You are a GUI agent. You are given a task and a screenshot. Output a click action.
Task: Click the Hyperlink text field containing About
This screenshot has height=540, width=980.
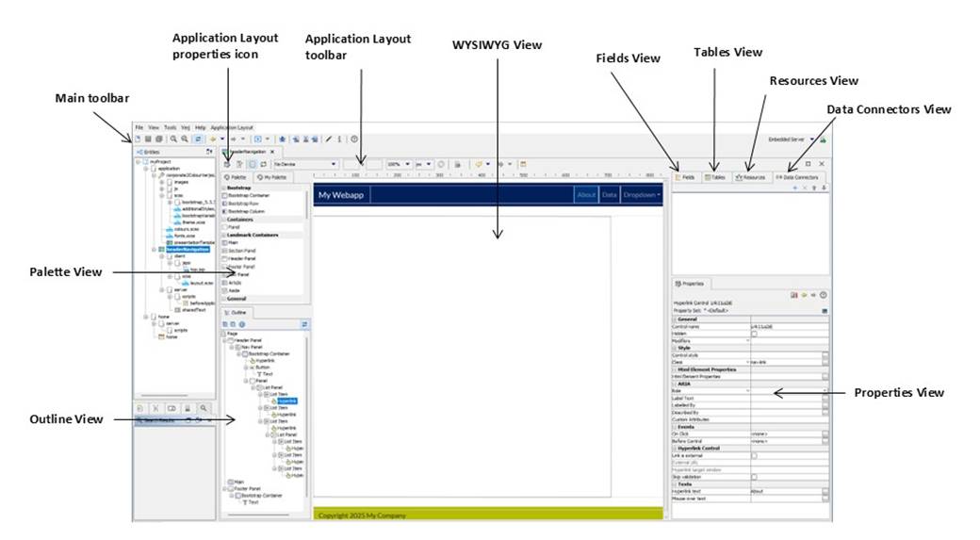point(784,491)
